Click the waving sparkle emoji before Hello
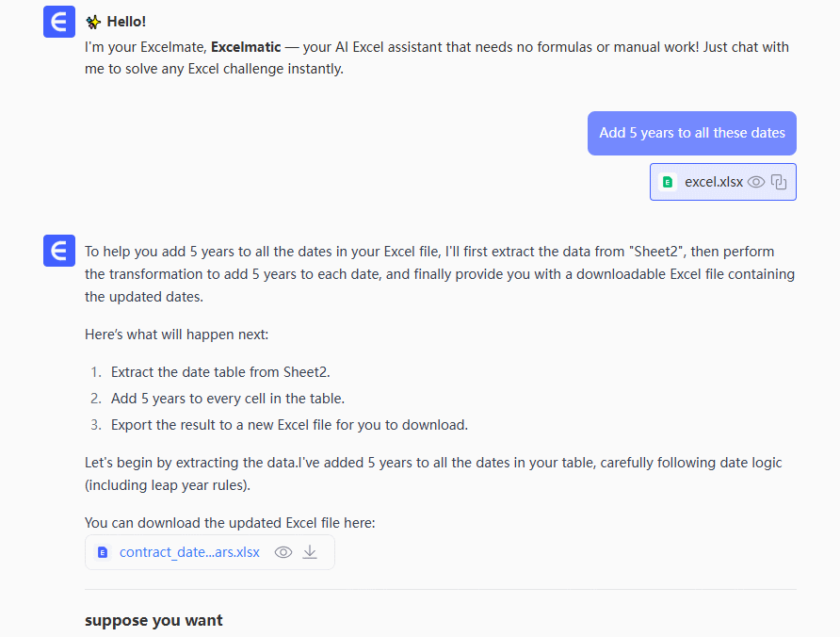This screenshot has height=637, width=840. point(93,22)
